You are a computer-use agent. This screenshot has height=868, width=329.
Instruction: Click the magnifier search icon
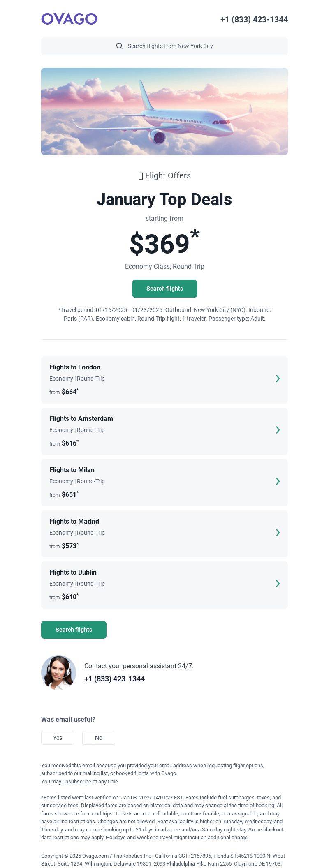[119, 46]
